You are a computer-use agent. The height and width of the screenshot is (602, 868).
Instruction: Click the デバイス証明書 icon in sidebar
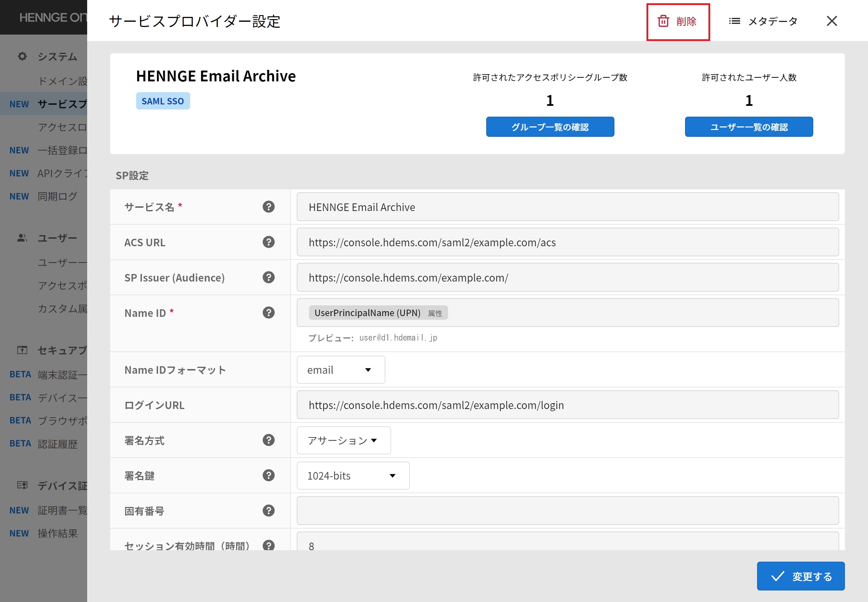click(22, 485)
